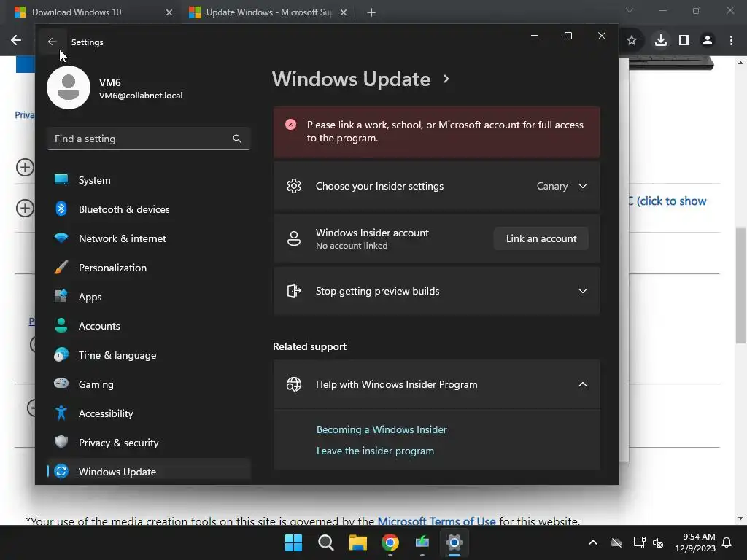Open Apps settings category
The height and width of the screenshot is (560, 747).
(149, 297)
